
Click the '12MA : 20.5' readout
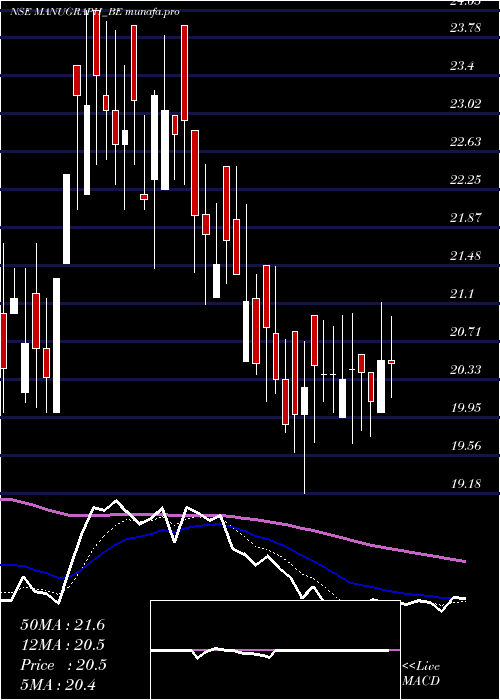63,645
